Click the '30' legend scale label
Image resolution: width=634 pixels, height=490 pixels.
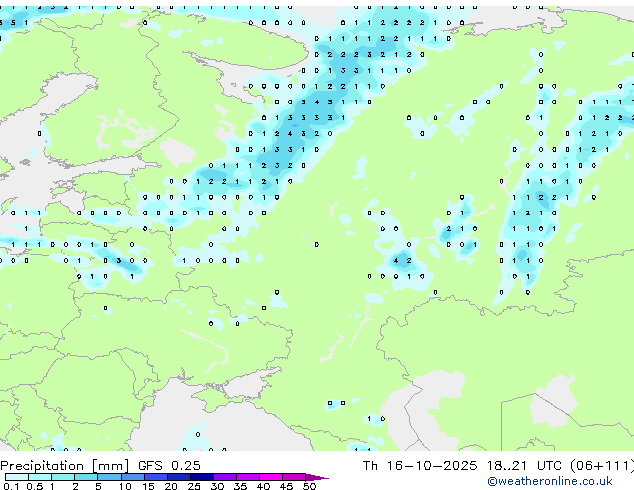pyautogui.click(x=217, y=486)
